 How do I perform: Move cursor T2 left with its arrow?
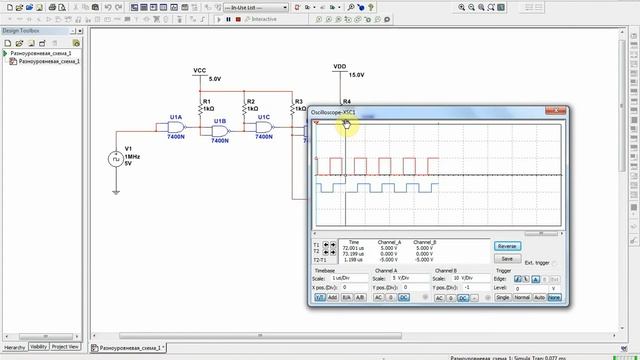(326, 252)
